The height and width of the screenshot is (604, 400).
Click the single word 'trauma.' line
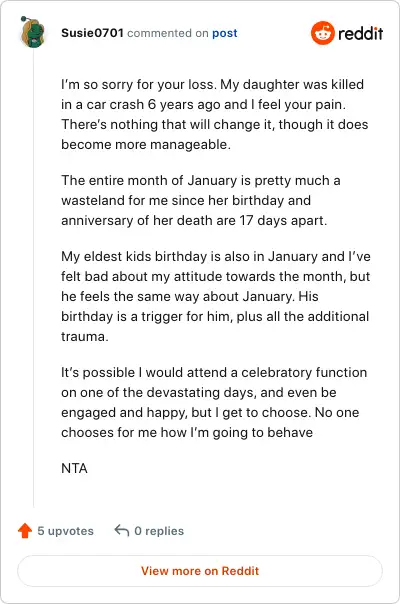tap(85, 336)
